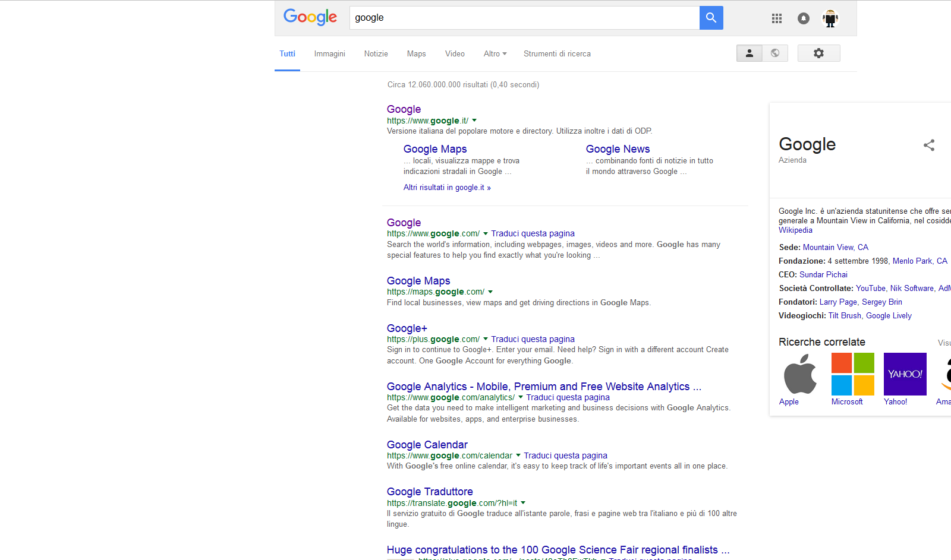Share the Google knowledge panel

(x=928, y=145)
